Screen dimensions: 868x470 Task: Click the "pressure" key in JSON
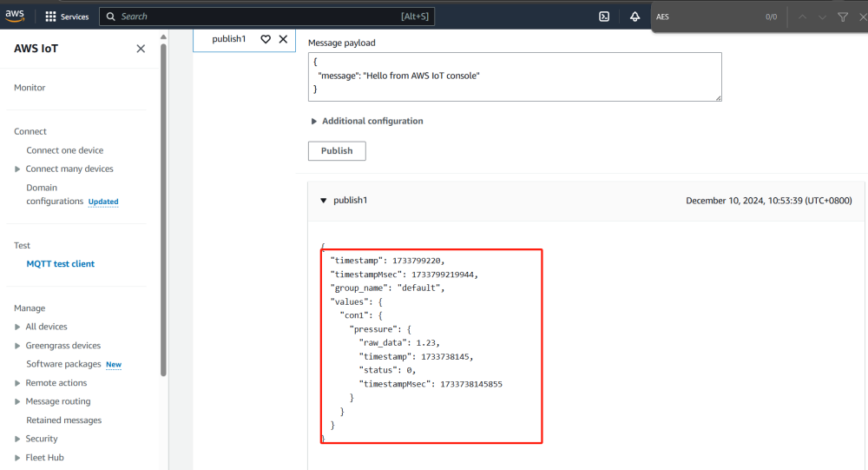tap(373, 329)
